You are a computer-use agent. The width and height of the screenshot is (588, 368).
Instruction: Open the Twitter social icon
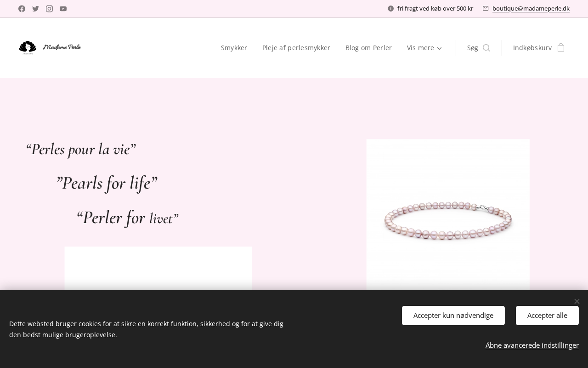point(35,9)
